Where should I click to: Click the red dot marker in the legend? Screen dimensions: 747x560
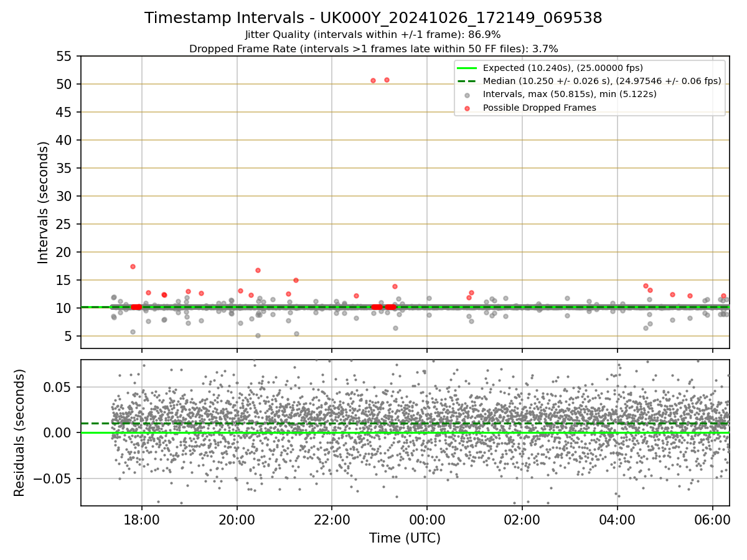[x=467, y=108]
